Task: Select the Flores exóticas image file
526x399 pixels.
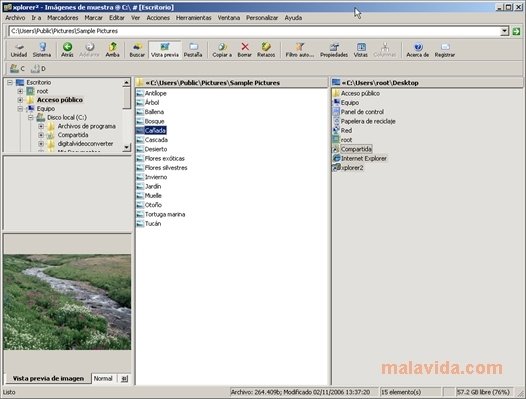Action: 160,158
